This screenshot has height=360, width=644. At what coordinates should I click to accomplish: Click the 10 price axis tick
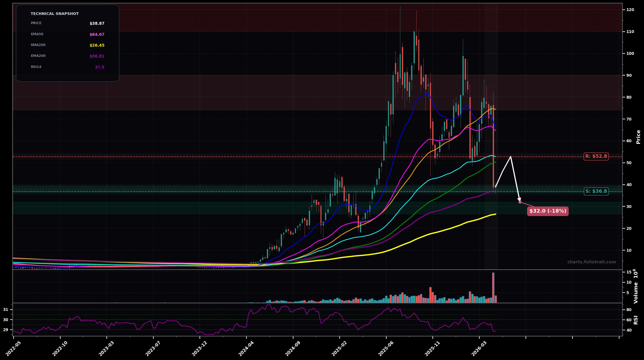[x=629, y=250]
